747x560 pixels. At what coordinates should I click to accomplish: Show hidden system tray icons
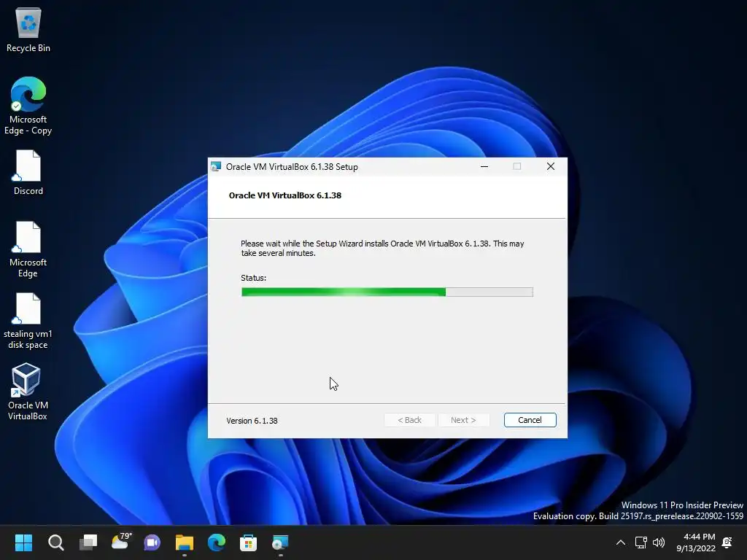pos(621,542)
